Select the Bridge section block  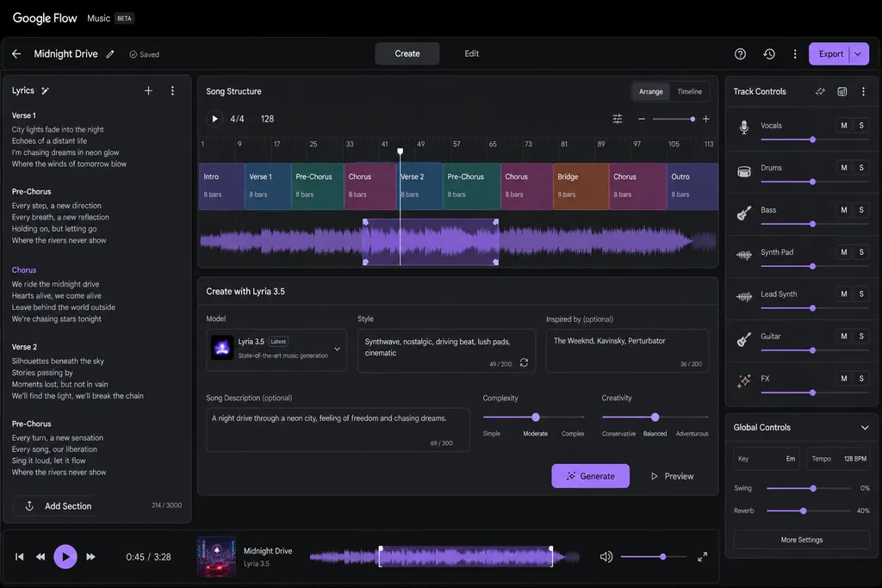pyautogui.click(x=581, y=186)
